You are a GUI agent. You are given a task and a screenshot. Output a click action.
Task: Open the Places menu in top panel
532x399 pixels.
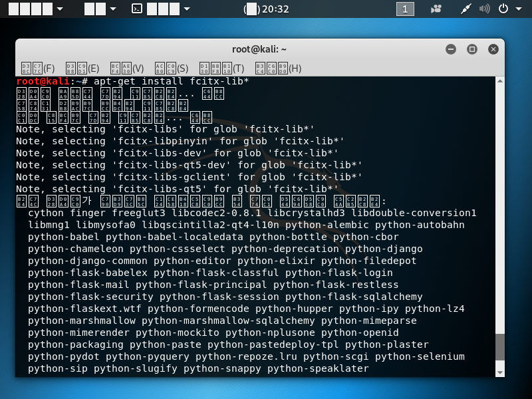100,9
